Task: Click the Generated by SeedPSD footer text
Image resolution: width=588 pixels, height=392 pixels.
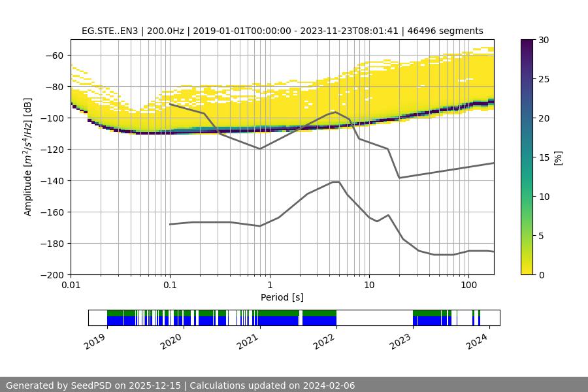Action: pyautogui.click(x=180, y=385)
